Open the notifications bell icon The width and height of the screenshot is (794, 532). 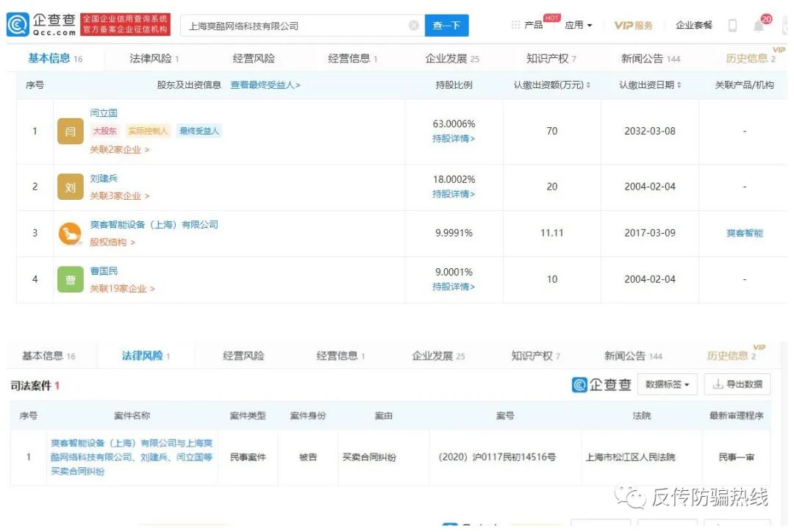coord(759,26)
